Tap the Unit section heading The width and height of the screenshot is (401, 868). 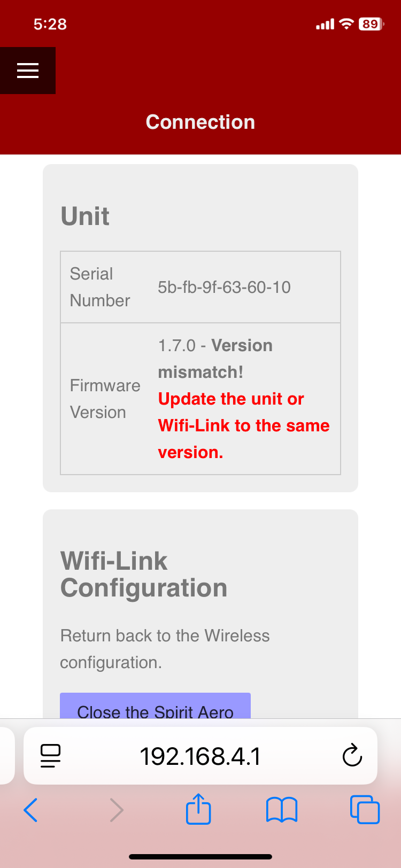tap(85, 216)
